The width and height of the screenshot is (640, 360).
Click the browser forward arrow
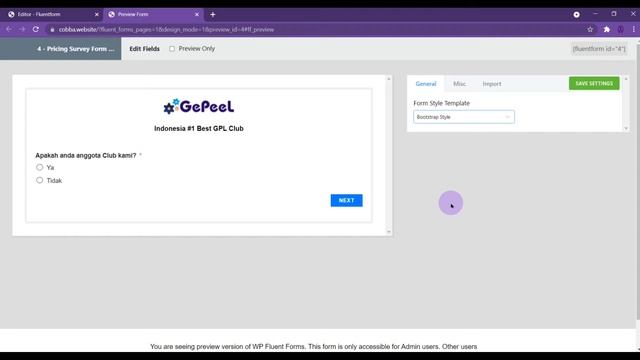coord(22,29)
